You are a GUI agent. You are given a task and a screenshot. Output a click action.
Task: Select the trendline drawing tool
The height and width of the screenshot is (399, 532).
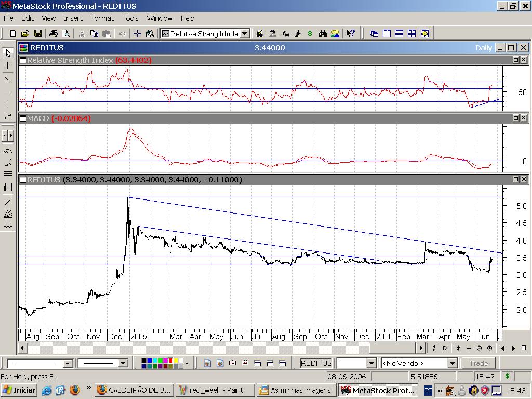click(x=8, y=80)
